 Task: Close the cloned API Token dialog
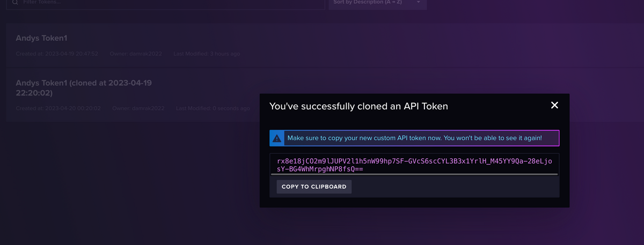point(554,106)
